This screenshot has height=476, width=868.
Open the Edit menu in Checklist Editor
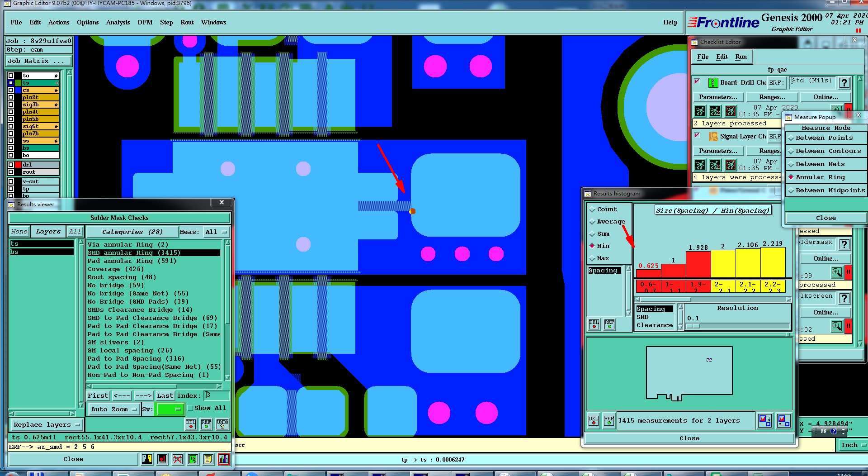[722, 57]
